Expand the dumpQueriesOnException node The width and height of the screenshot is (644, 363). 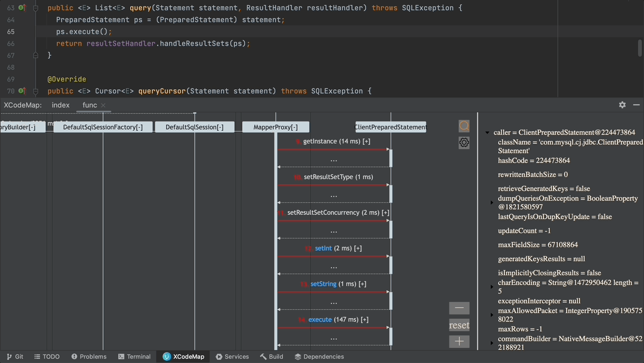[x=492, y=203]
